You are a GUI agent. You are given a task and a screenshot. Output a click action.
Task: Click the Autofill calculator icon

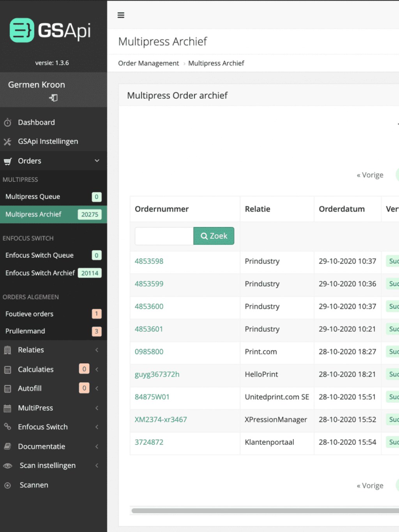click(x=7, y=389)
